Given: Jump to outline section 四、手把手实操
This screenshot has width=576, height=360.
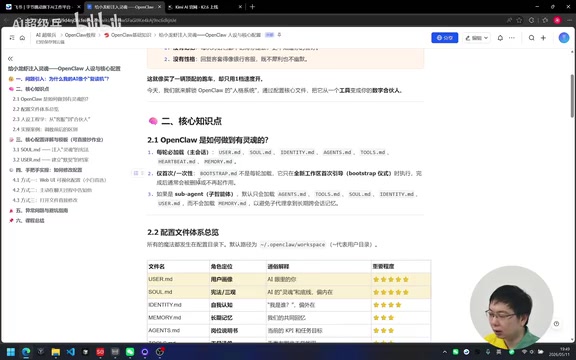Looking at the screenshot, I should (49, 170).
